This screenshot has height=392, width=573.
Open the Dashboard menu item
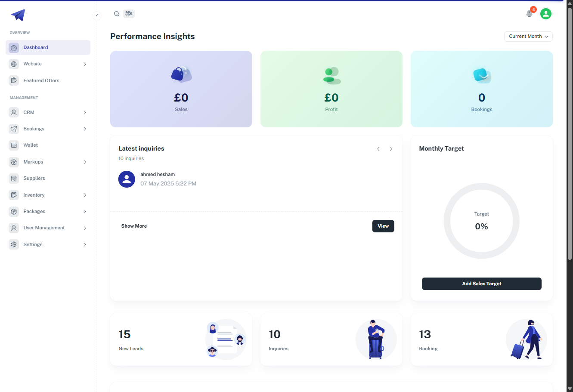tap(48, 47)
